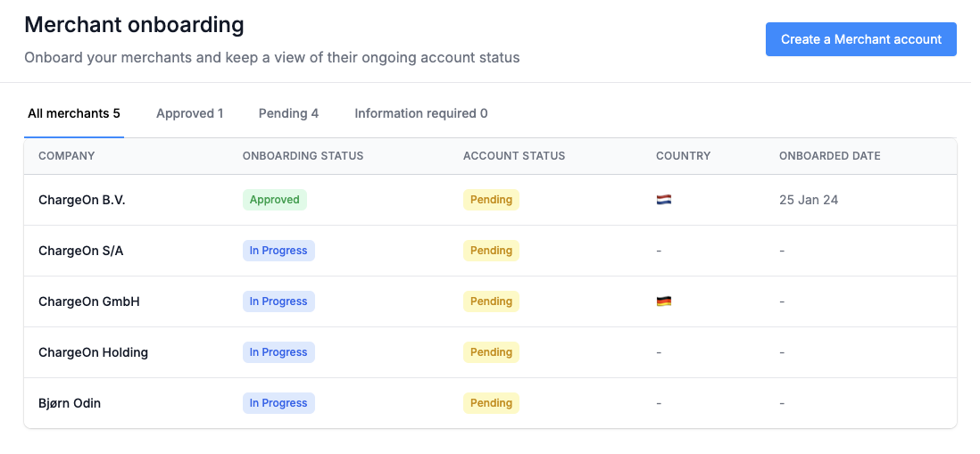Click the Merchant onboarding page heading

[x=134, y=26]
